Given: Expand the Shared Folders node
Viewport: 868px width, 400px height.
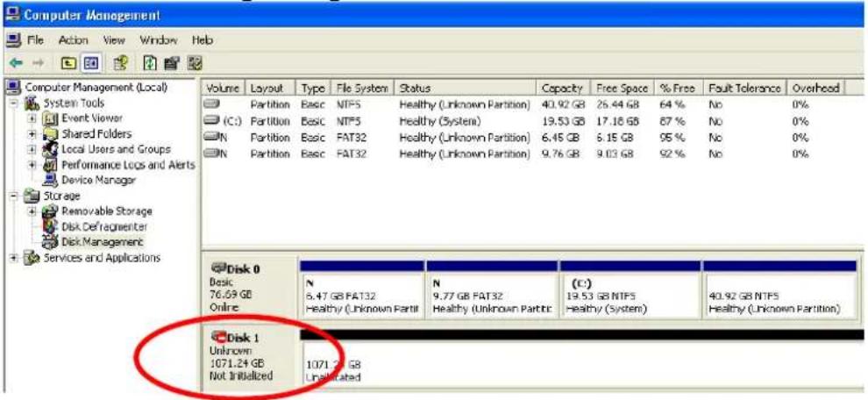Looking at the screenshot, I should [x=32, y=134].
